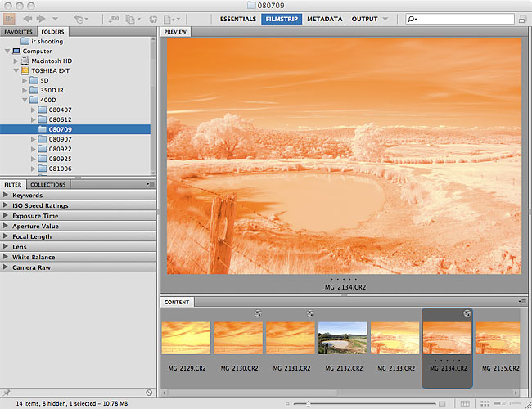This screenshot has width=532, height=409.
Task: Click the refine/refresh circular icon in the toolbar
Action: click(x=153, y=18)
